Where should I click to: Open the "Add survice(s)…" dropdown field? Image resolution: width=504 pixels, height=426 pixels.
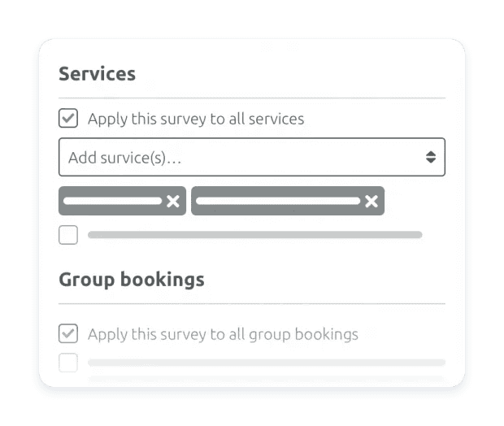coord(244,158)
